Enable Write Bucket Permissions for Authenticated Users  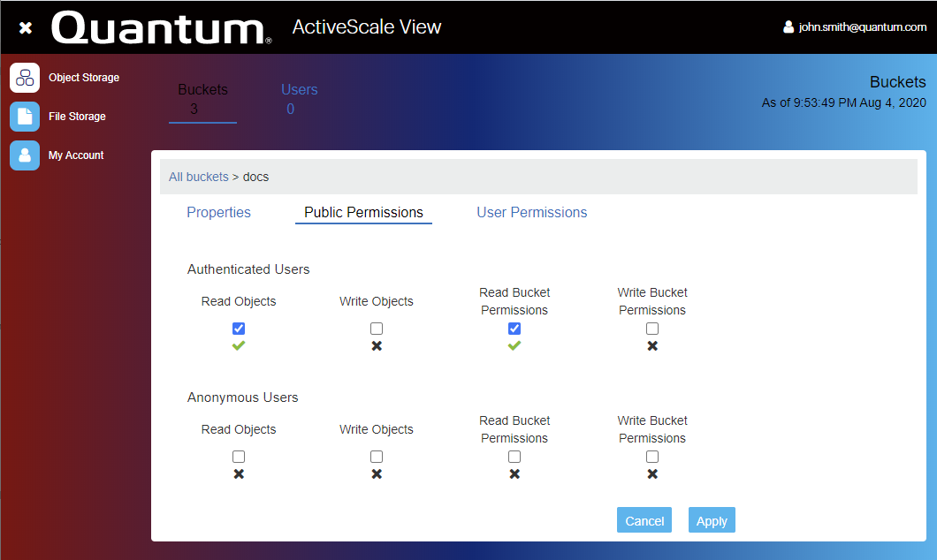click(x=652, y=329)
